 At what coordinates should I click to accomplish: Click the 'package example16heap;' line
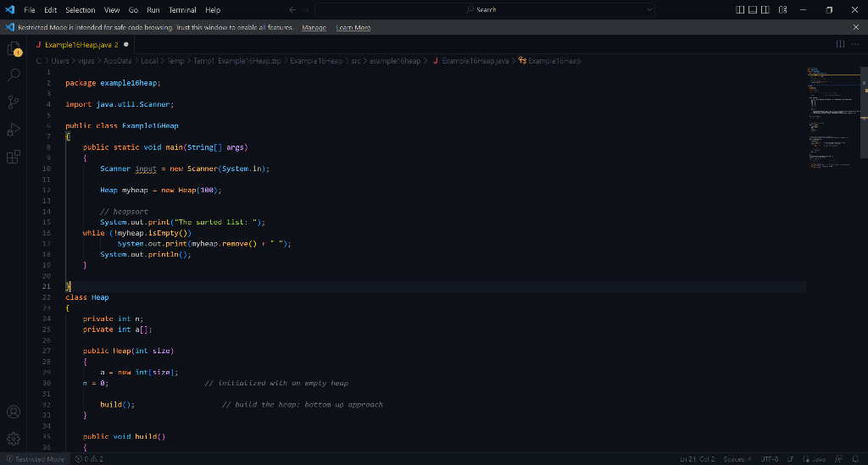click(113, 83)
